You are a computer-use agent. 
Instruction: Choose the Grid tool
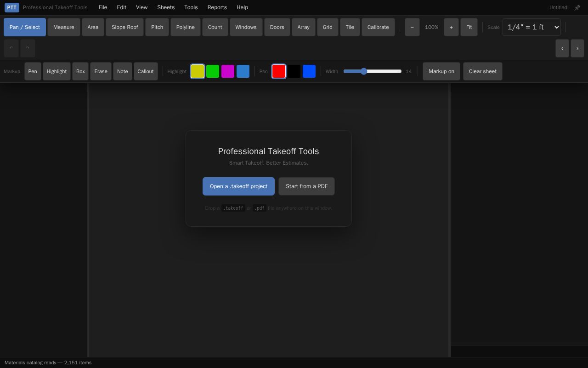[x=328, y=27]
